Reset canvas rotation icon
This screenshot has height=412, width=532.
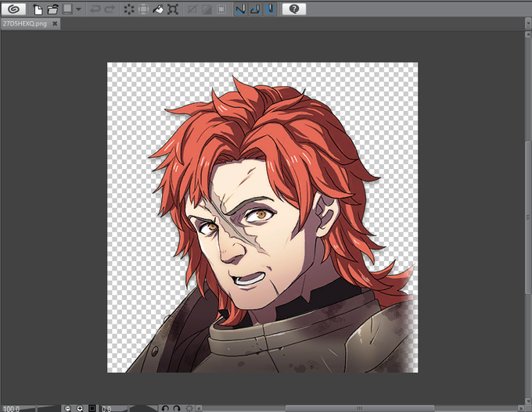click(x=189, y=408)
